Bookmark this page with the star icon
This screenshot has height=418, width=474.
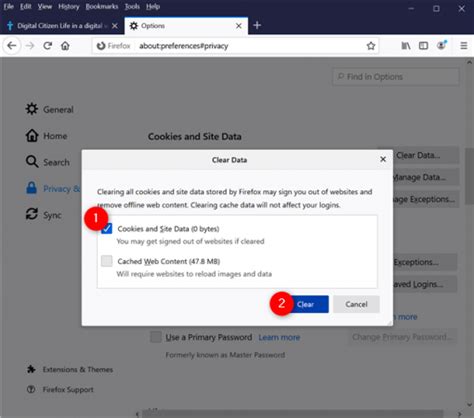[x=371, y=46]
